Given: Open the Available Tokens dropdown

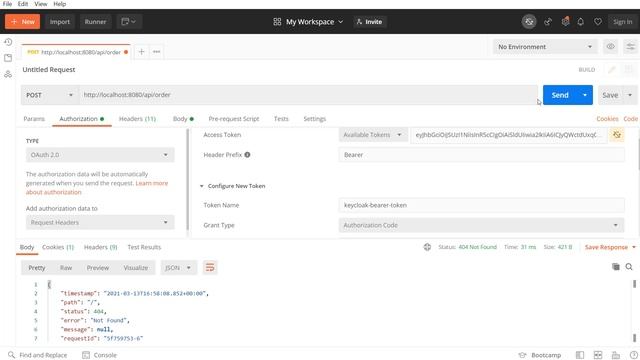Looking at the screenshot, I should point(373,135).
